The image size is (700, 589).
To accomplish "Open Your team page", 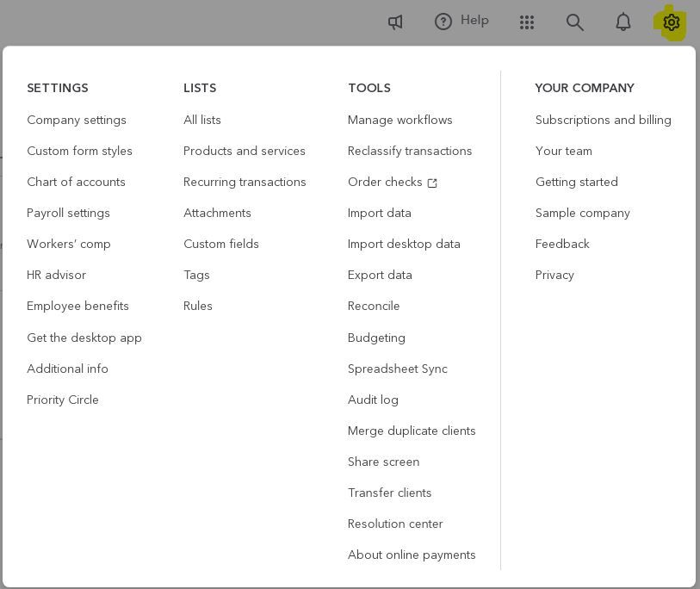I will (x=563, y=152).
